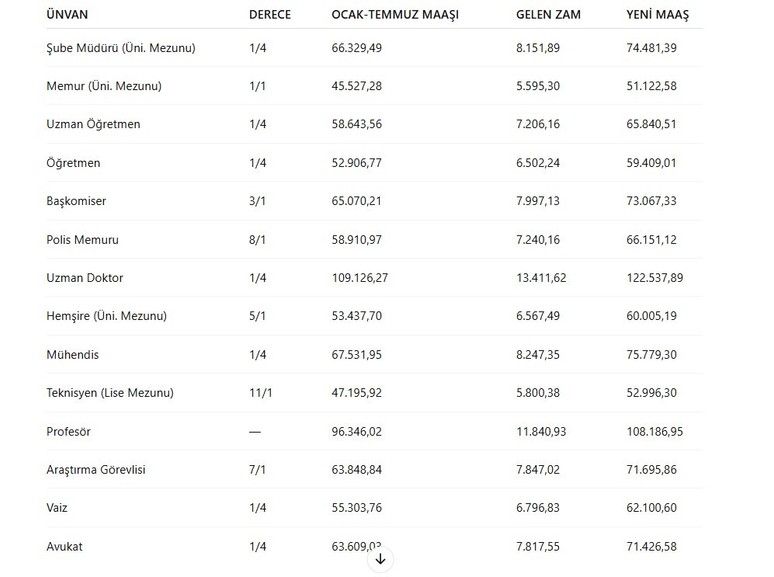Screen dimensions: 774x577
Task: Click the scroll-down arrow button
Action: point(380,559)
